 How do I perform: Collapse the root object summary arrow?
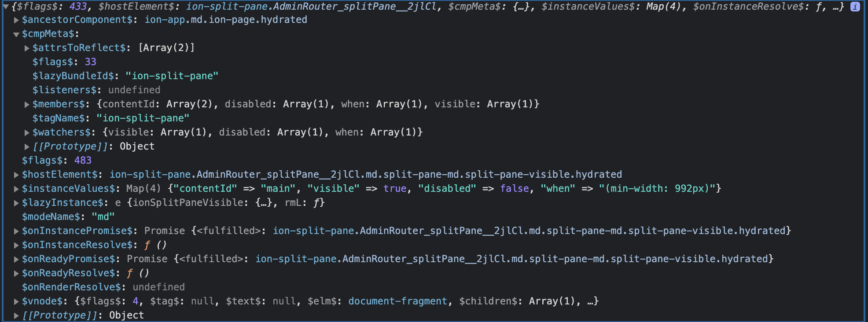point(6,7)
